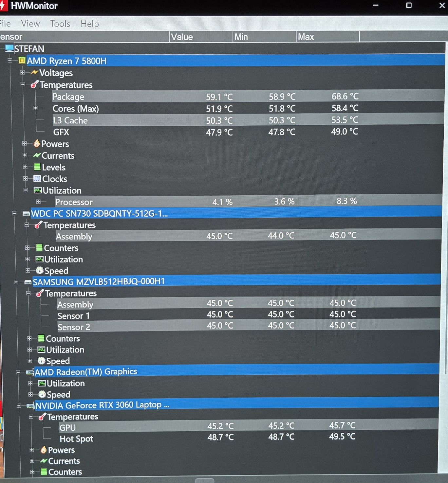Open the File menu
Viewport: 448px width, 483px height.
[x=5, y=24]
